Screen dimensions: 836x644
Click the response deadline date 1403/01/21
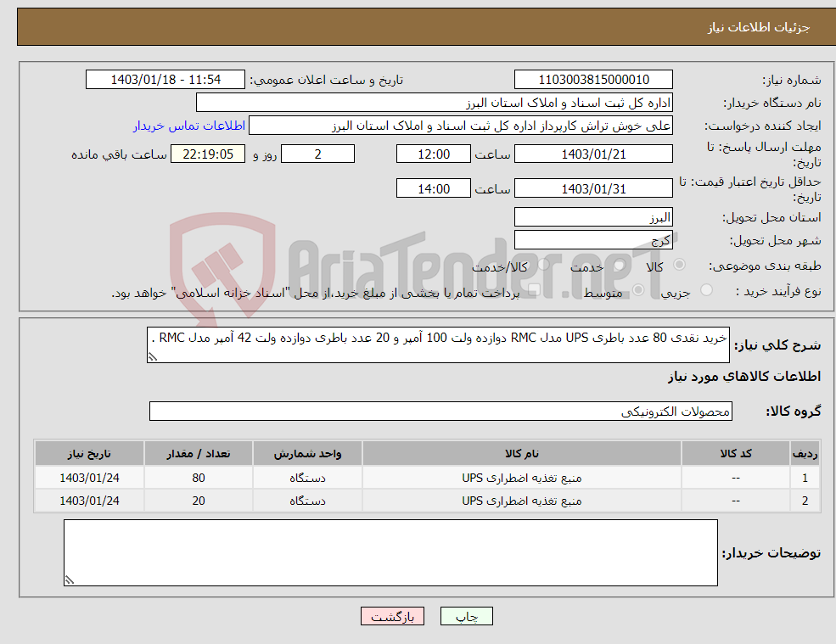coord(593,154)
